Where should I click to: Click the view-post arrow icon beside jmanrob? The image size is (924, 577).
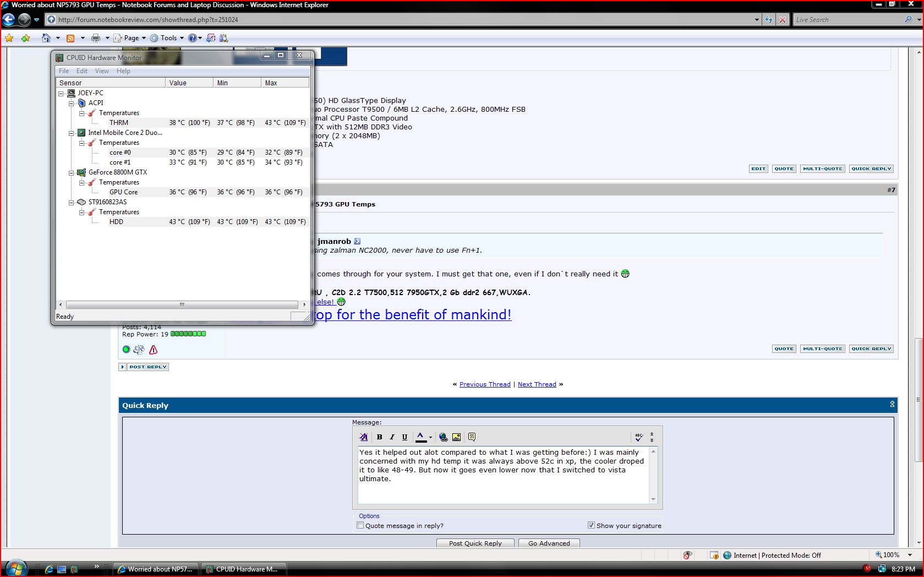(357, 241)
